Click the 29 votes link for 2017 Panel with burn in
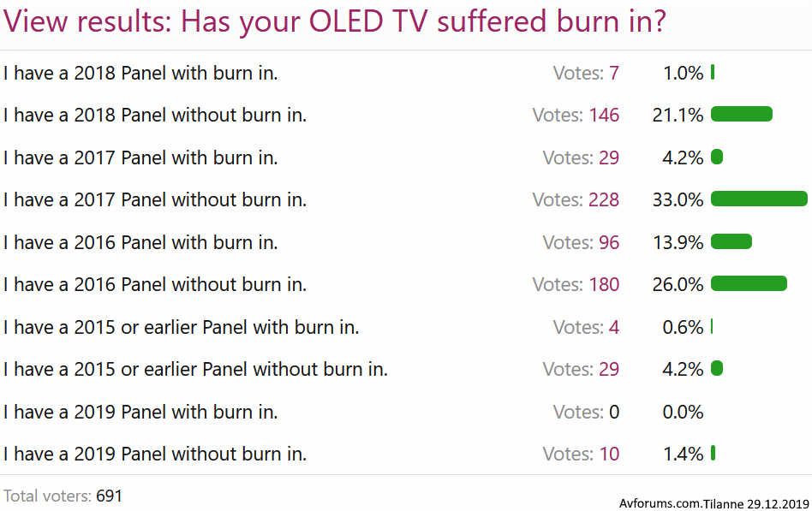Screen dimensions: 812x511 coord(608,158)
